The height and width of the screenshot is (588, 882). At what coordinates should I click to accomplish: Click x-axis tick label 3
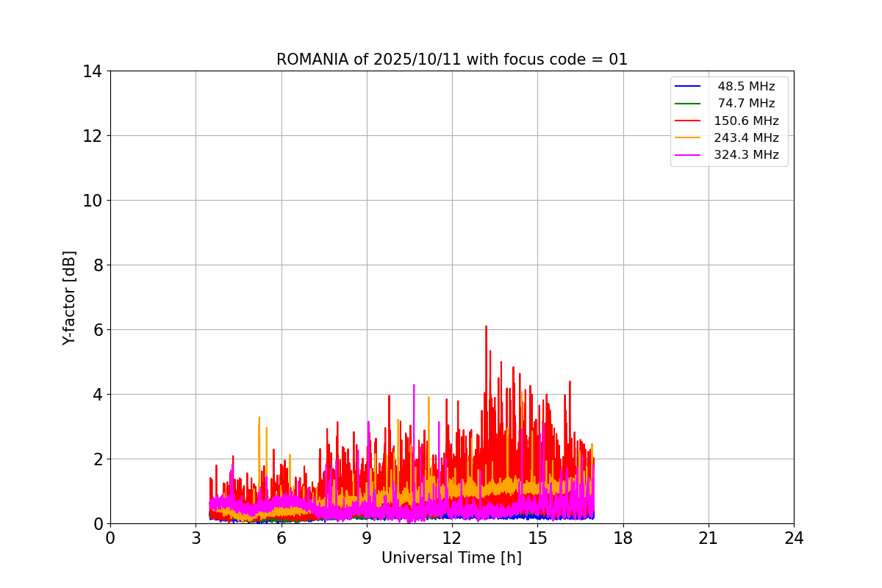tap(196, 538)
